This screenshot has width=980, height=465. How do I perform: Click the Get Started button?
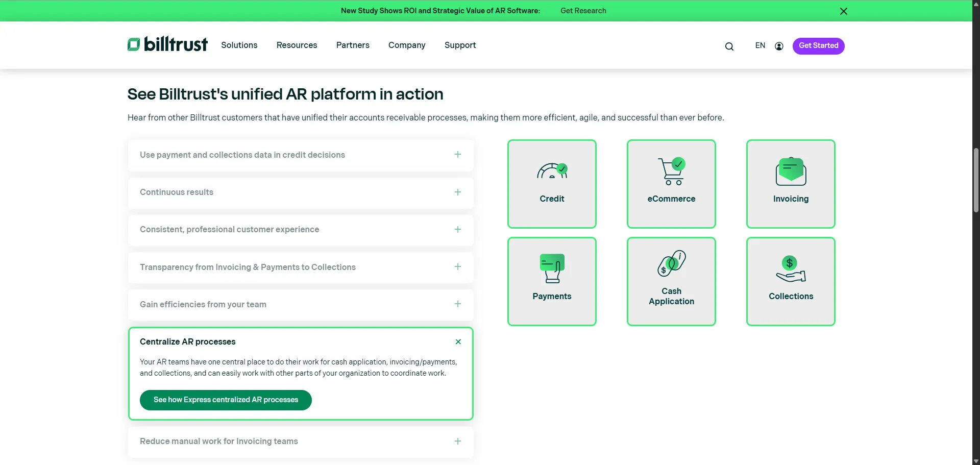click(x=819, y=46)
